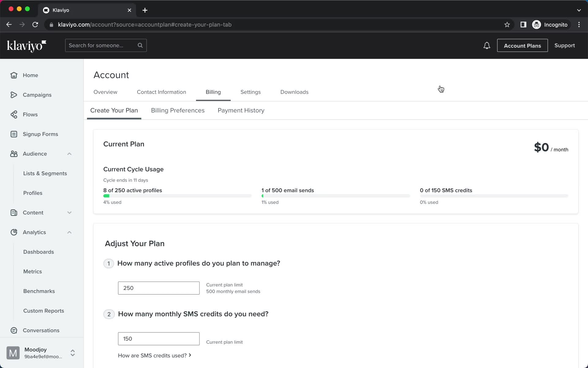This screenshot has width=588, height=368.
Task: Edit the SMS credits quantity field
Action: 159,338
